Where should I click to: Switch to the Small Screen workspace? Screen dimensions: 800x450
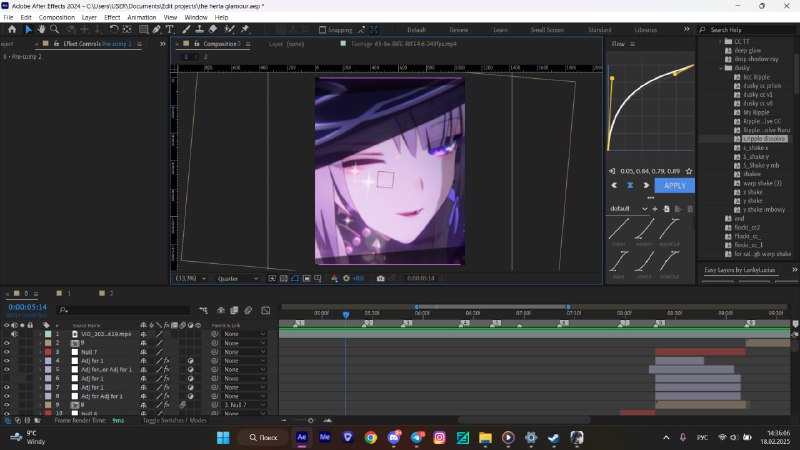tap(547, 30)
